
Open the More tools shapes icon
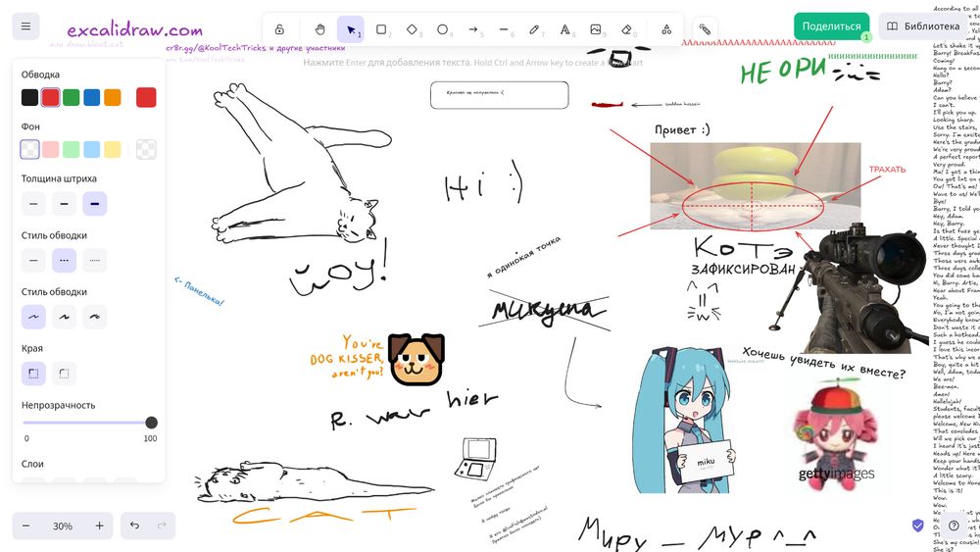(x=666, y=29)
